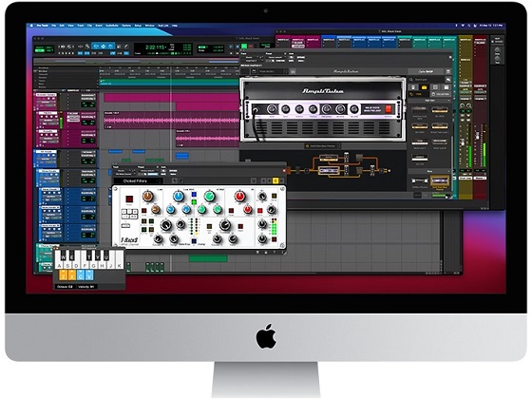Toggle the dark red square button in T-RackS
The image size is (532, 399).
pos(129,199)
